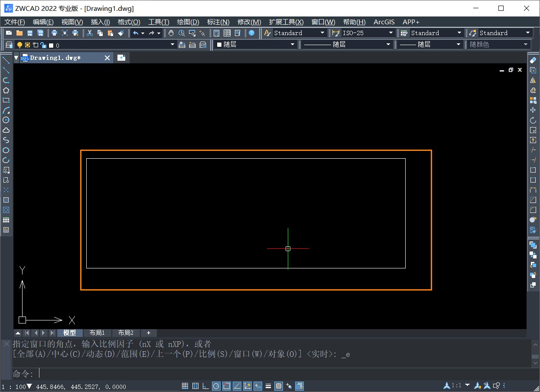Toggle Polar tracking in status bar
The height and width of the screenshot is (392, 540).
tap(216, 386)
